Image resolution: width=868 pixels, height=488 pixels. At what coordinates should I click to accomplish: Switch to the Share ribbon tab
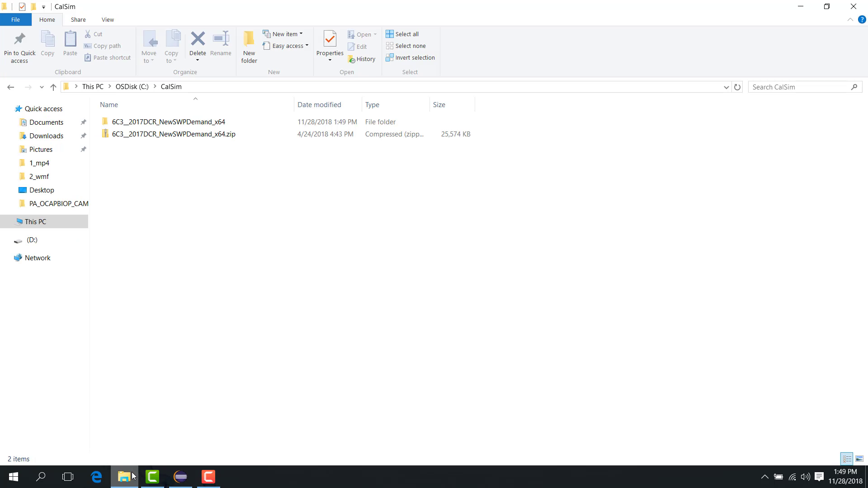pos(78,19)
